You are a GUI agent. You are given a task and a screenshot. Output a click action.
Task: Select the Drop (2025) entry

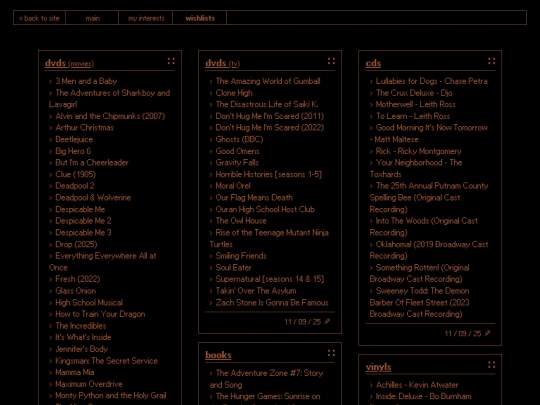coord(76,244)
